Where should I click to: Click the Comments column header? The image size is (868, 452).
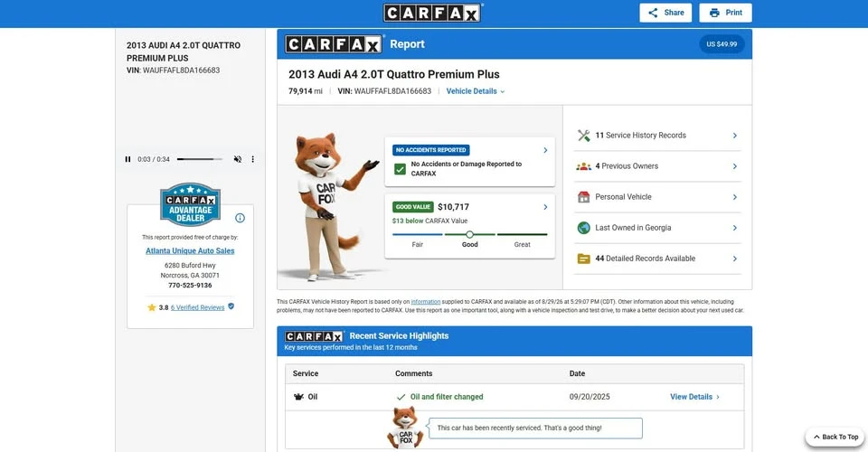click(413, 373)
